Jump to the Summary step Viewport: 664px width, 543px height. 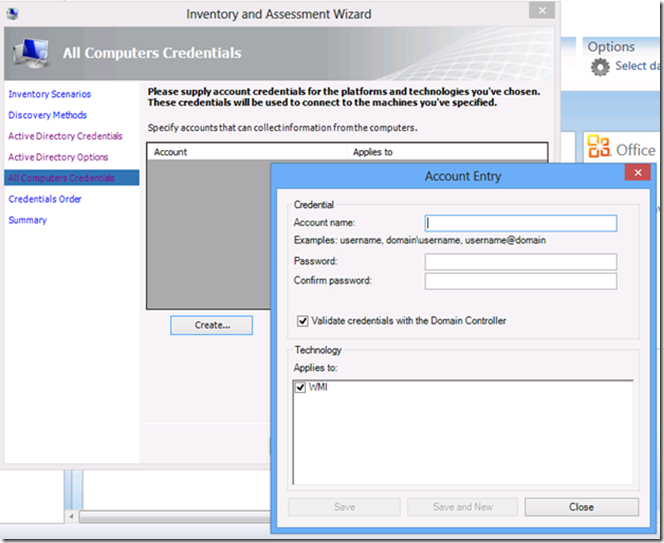pyautogui.click(x=28, y=220)
